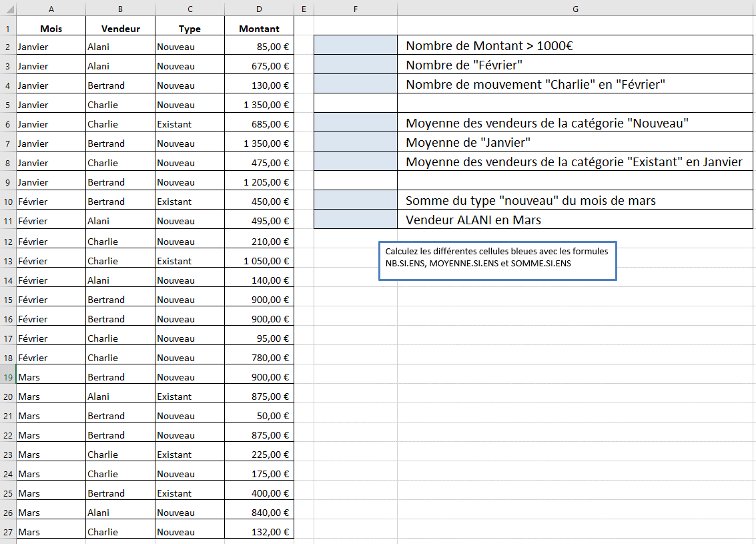
Task: Select the cell containing 132,00 €
Action: pyautogui.click(x=259, y=532)
